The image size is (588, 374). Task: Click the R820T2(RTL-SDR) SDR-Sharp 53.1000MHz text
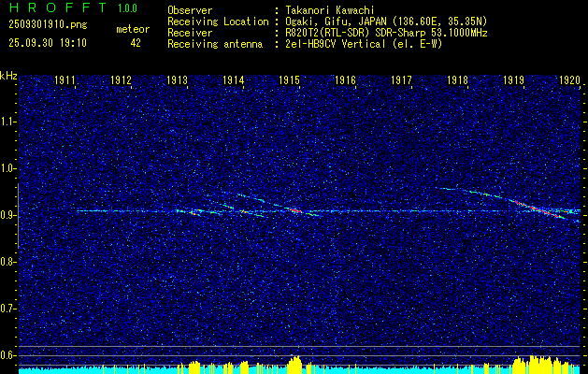pyautogui.click(x=386, y=33)
